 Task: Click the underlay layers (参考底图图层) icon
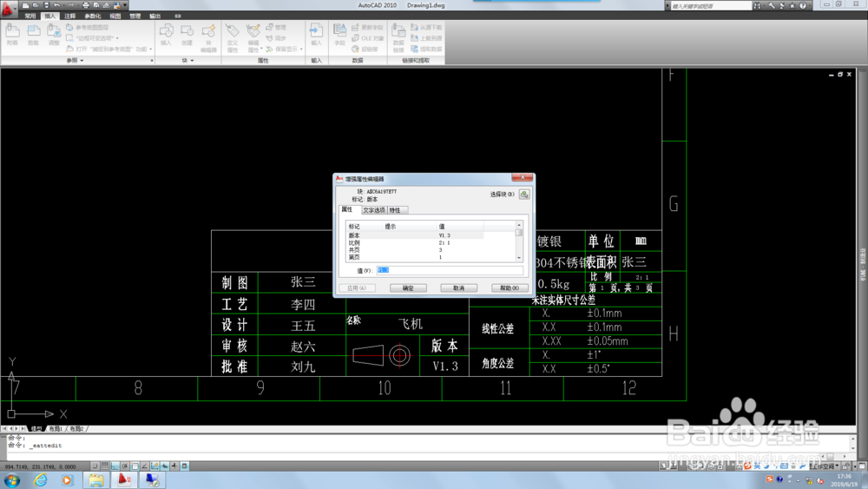(69, 27)
